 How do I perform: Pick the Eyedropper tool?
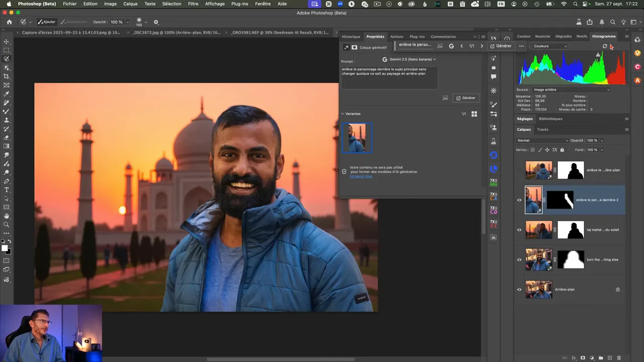pos(7,94)
